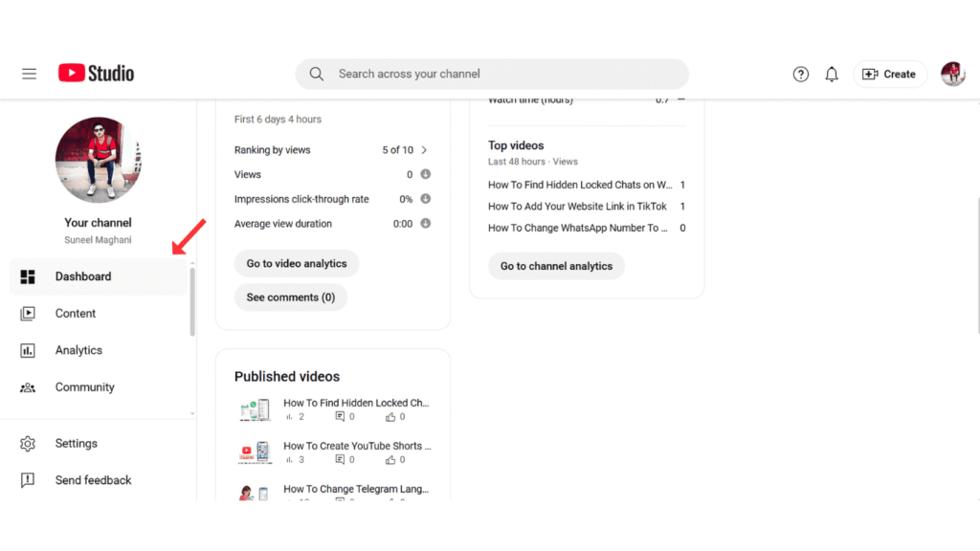
Task: Toggle the hamburger menu icon
Action: [x=29, y=73]
